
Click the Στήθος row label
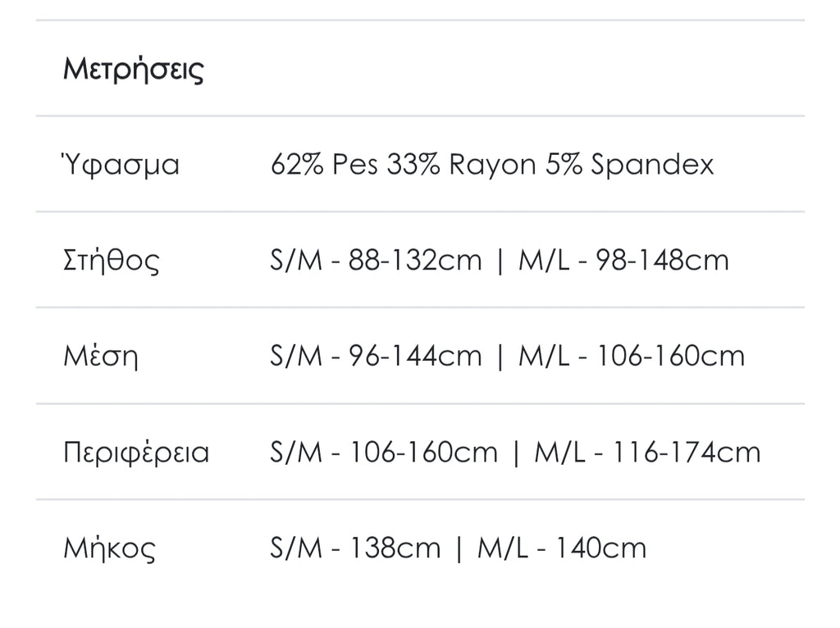coord(112,261)
